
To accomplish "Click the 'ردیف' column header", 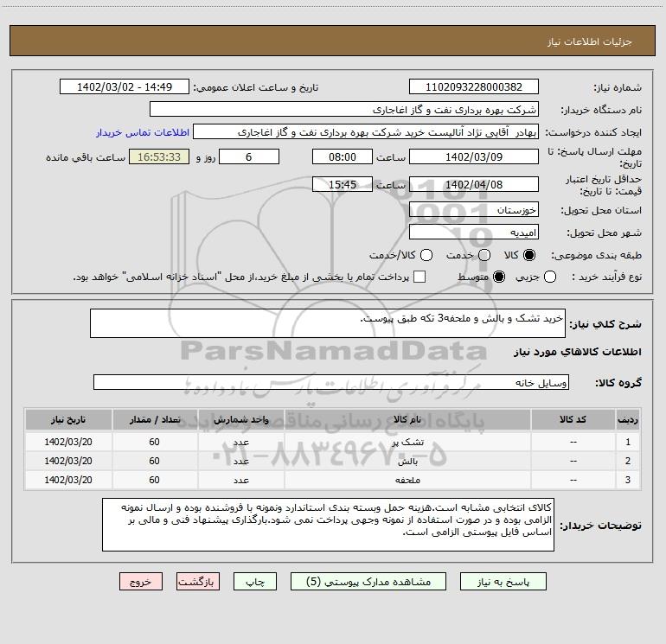I will 628,419.
